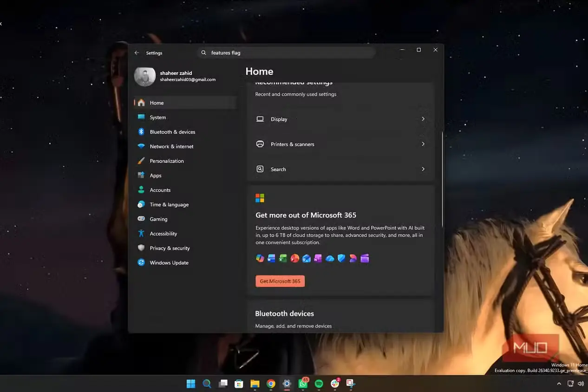Click the Get Microsoft 365 button
The image size is (588, 392).
point(280,281)
